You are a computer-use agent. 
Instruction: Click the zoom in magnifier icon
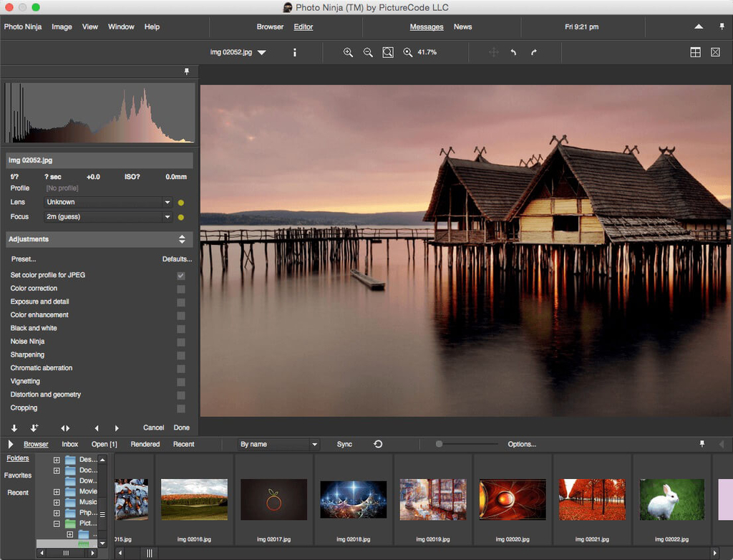tap(348, 52)
